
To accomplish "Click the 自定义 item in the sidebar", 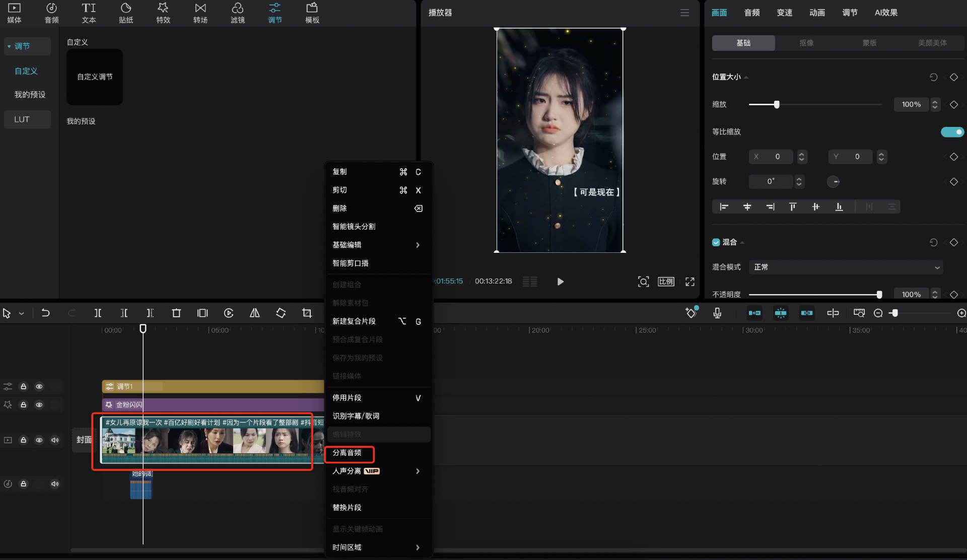I will 26,71.
